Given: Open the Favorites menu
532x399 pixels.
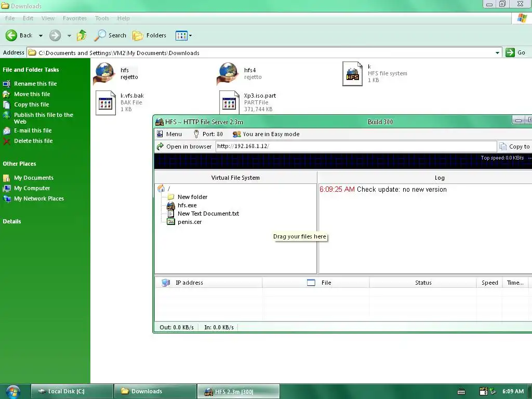Looking at the screenshot, I should click(75, 18).
